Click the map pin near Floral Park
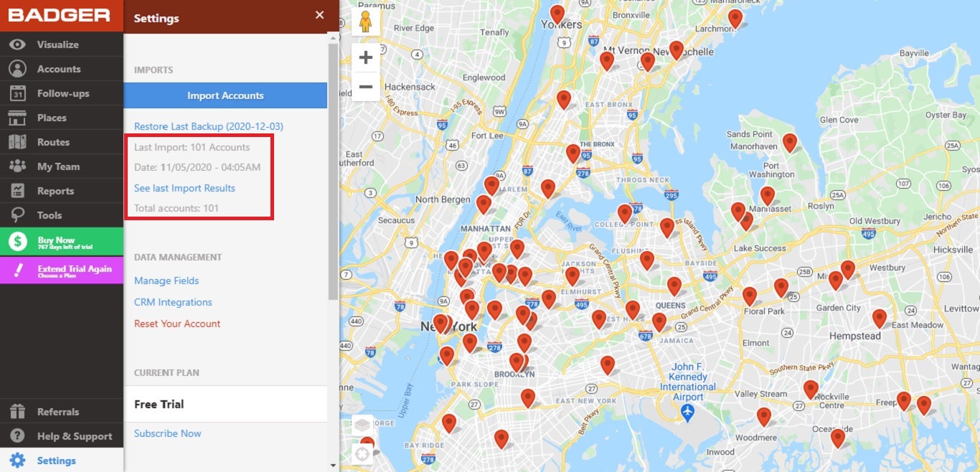This screenshot has height=472, width=980. [750, 296]
